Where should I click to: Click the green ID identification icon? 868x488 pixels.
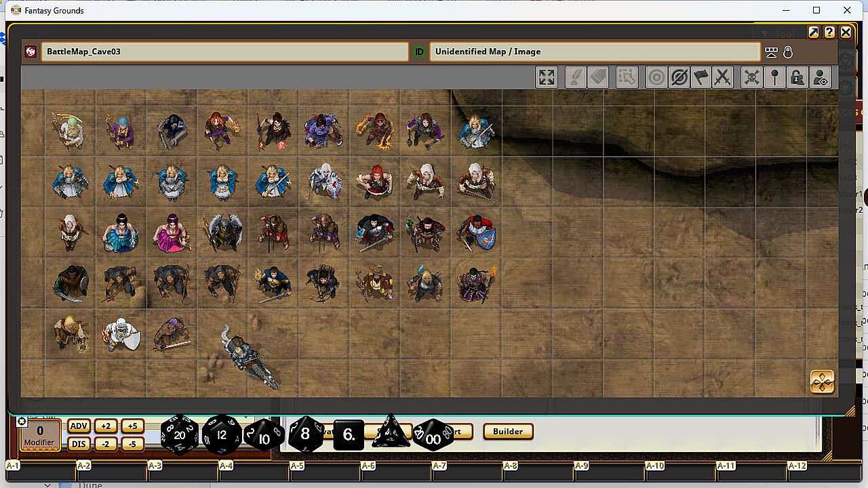[x=419, y=52]
